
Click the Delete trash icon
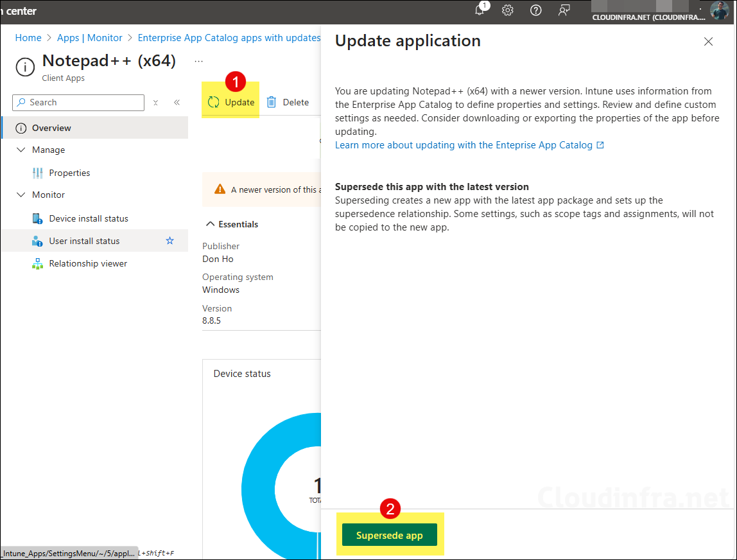pos(272,102)
